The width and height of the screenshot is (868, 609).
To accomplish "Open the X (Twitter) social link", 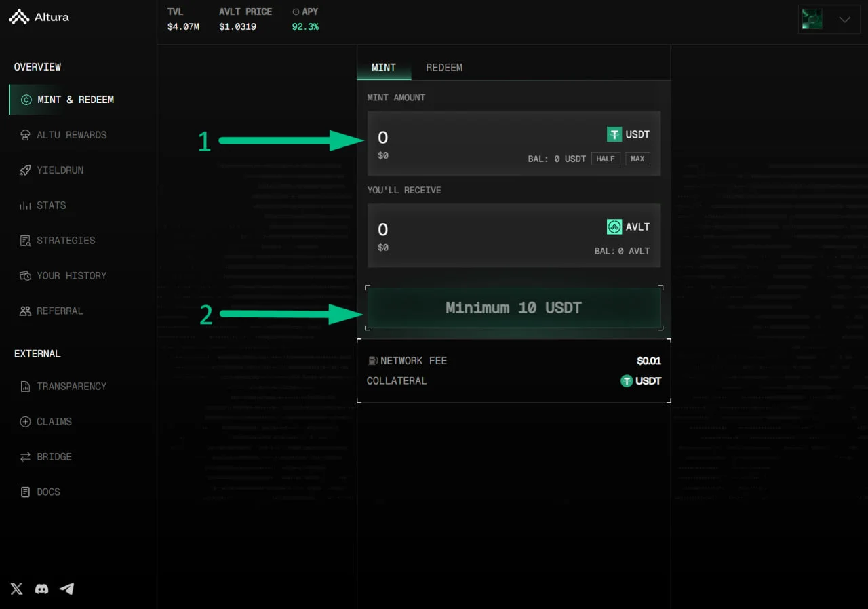I will (x=17, y=589).
